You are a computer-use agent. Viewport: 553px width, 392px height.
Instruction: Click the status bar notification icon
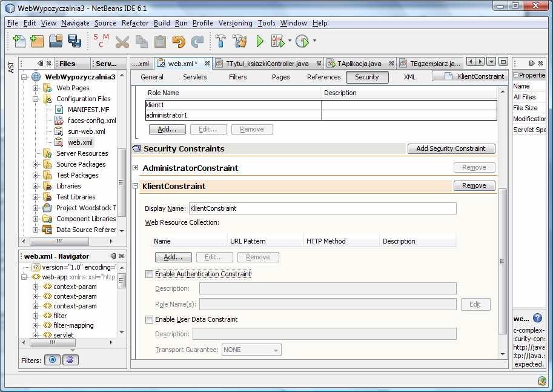[x=542, y=380]
